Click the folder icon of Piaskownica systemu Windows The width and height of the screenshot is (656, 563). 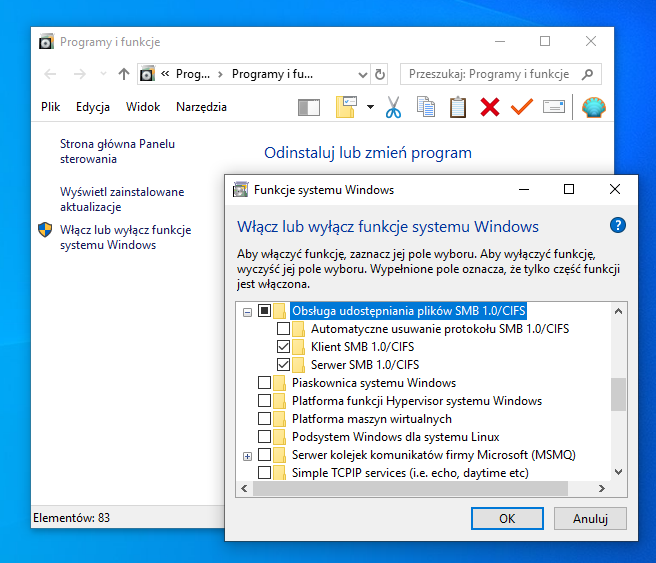[279, 383]
